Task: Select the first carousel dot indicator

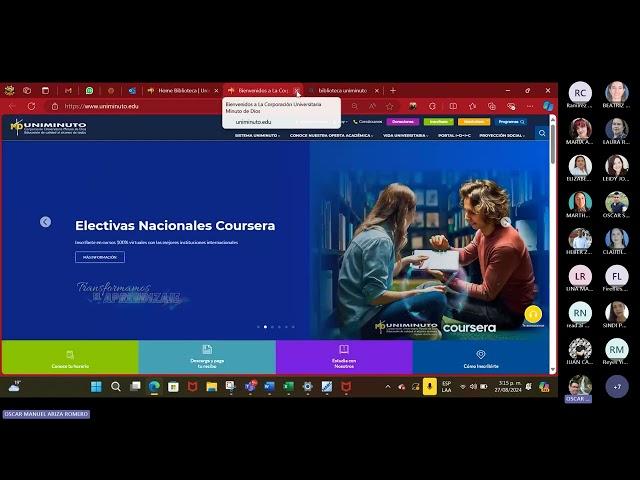Action: 258,327
